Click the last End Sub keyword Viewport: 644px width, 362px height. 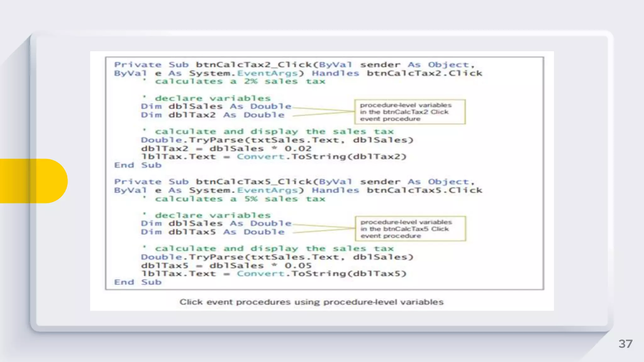point(138,282)
